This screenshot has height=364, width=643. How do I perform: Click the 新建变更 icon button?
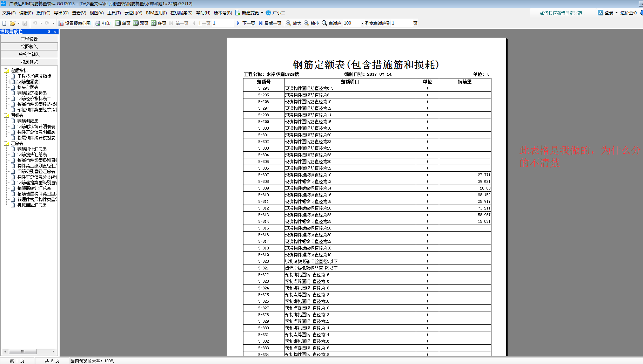(238, 13)
